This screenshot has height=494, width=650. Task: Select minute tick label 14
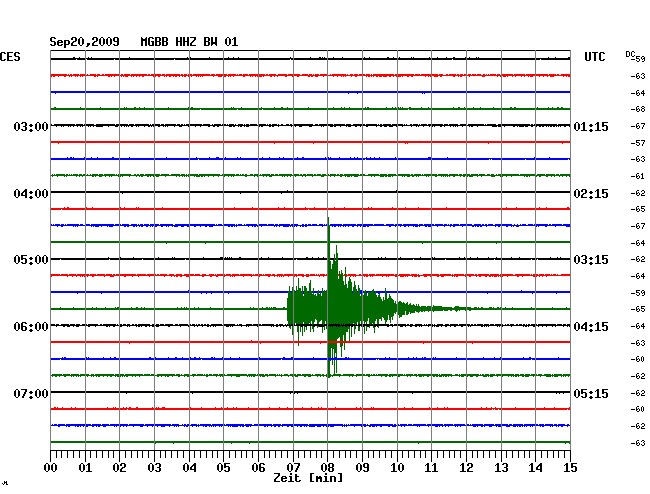pos(535,467)
